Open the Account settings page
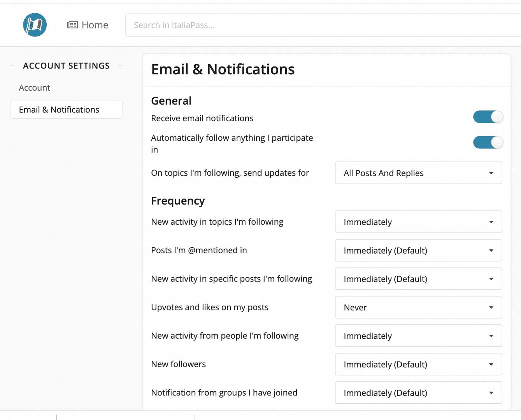This screenshot has width=521, height=420. 35,88
